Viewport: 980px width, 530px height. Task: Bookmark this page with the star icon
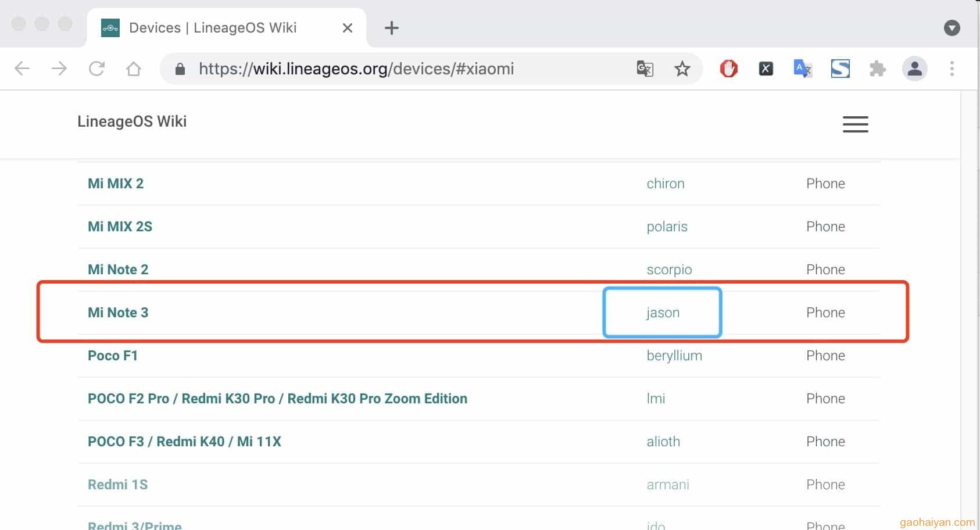click(682, 69)
